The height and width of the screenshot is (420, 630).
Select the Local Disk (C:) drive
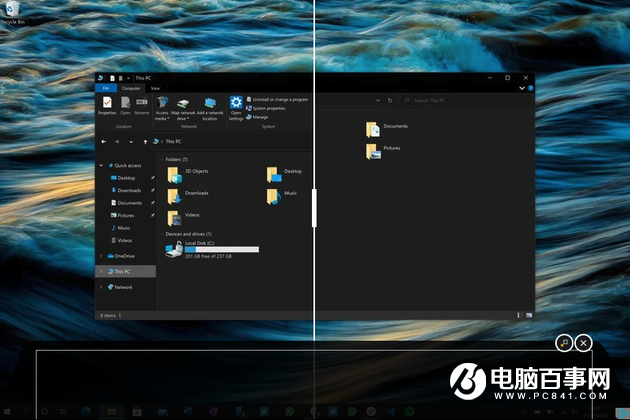pos(212,250)
